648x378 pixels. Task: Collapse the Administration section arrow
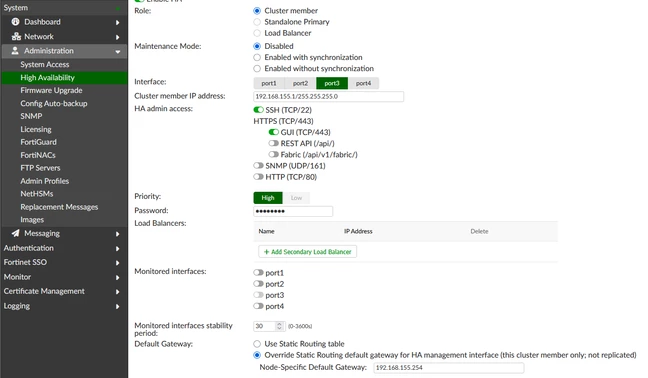point(118,52)
